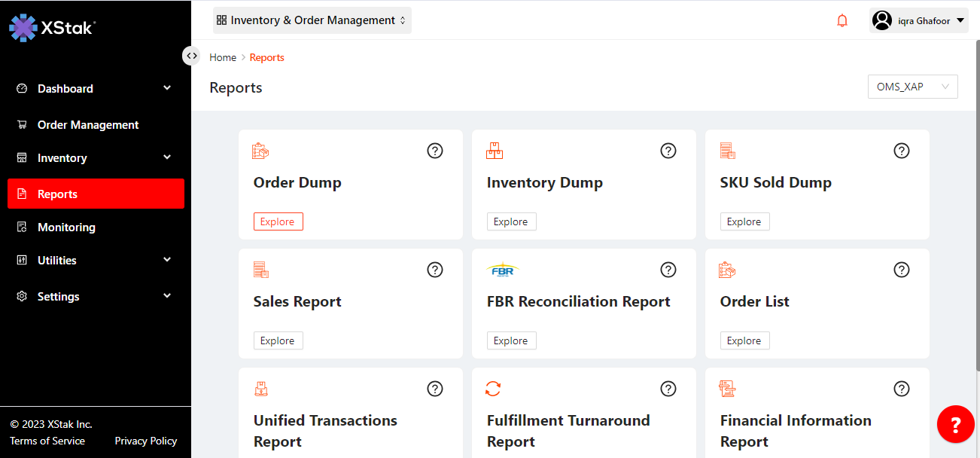Click the FBR logo icon
Screen dimensions: 980x458
coord(503,270)
